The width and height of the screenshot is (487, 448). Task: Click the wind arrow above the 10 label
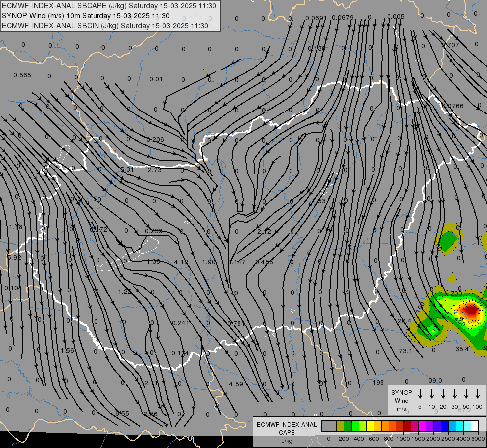coord(432,393)
